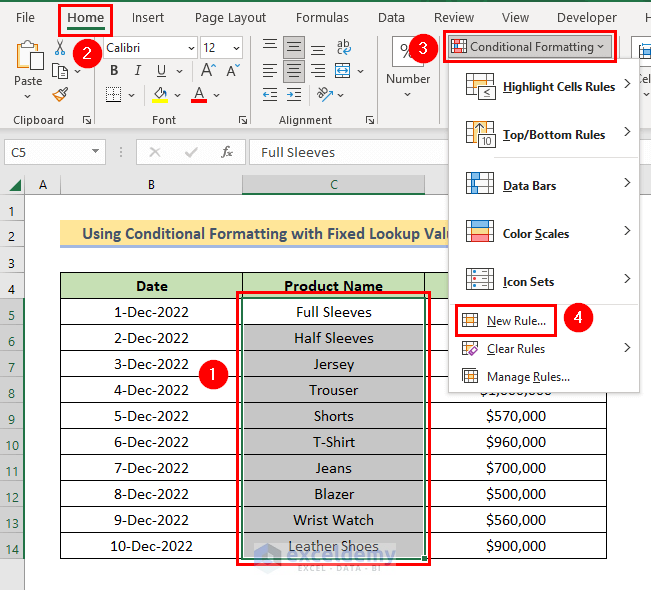Click the Orientation text-rotate icon
Image resolution: width=651 pixels, height=590 pixels.
(325, 95)
